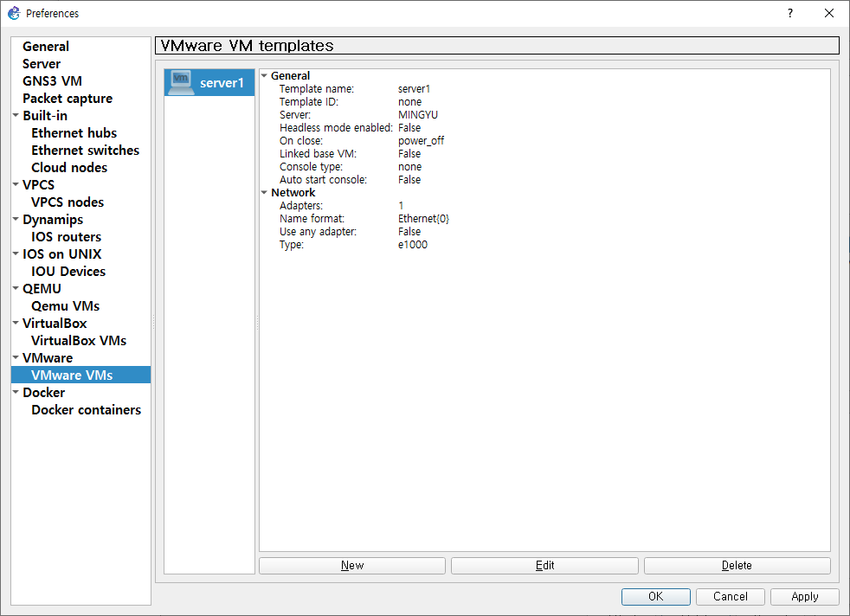
Task: Click the Console type row
Action: point(544,167)
